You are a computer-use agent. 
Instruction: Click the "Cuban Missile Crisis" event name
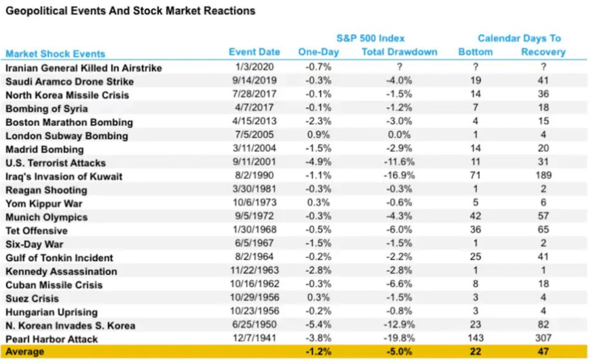point(54,285)
